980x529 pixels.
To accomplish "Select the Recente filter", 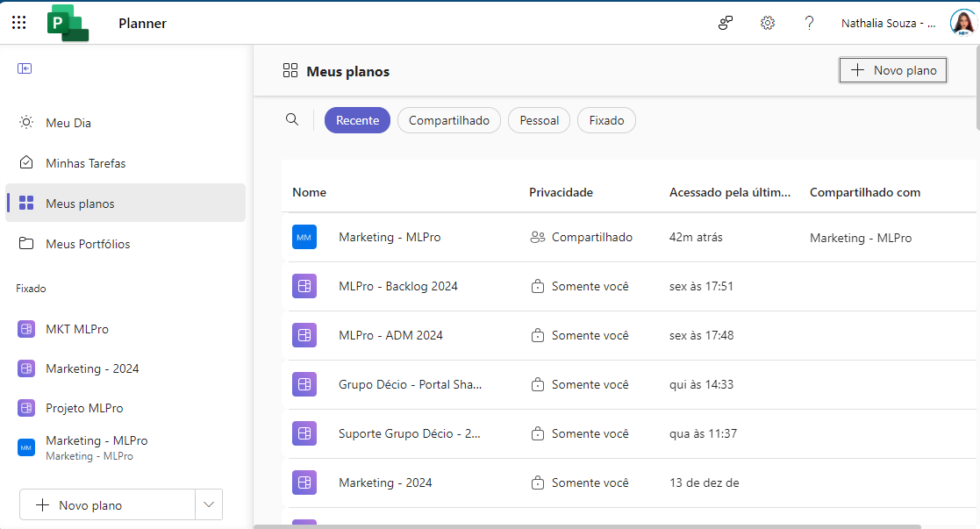I will (357, 120).
